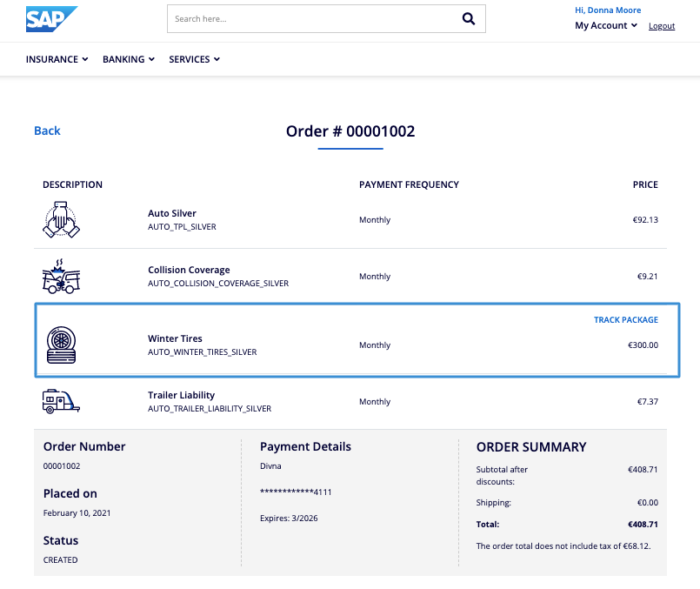Click the Winter Tires €300.00 price

[643, 345]
